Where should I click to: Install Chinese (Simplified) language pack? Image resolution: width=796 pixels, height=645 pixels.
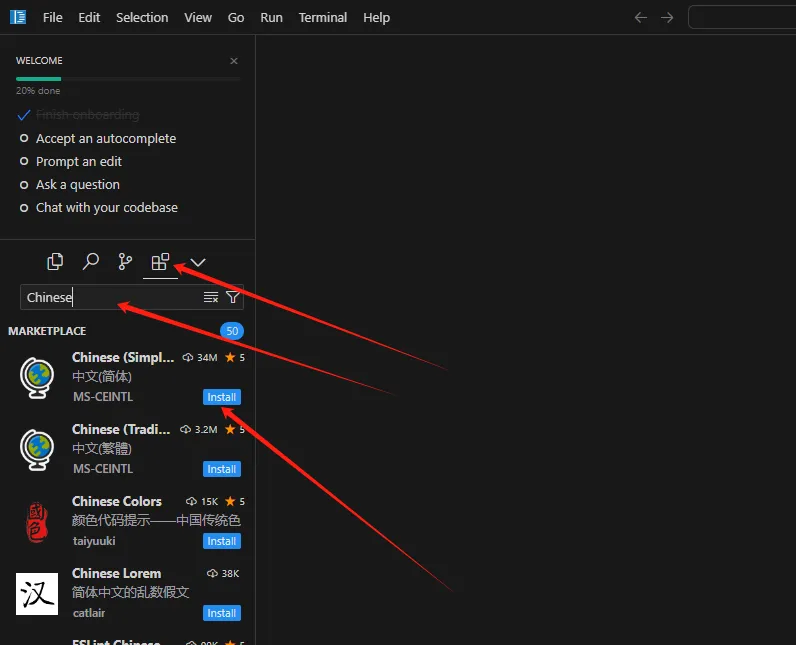[221, 397]
